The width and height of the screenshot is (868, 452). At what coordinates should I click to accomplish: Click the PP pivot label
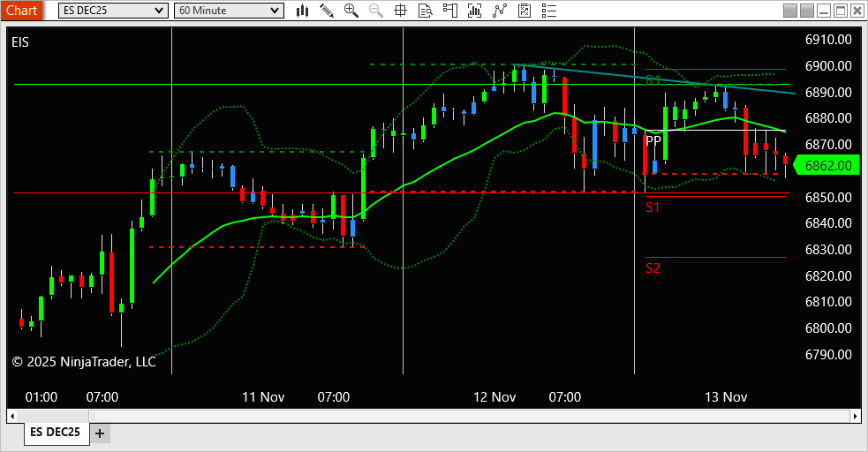pyautogui.click(x=653, y=140)
